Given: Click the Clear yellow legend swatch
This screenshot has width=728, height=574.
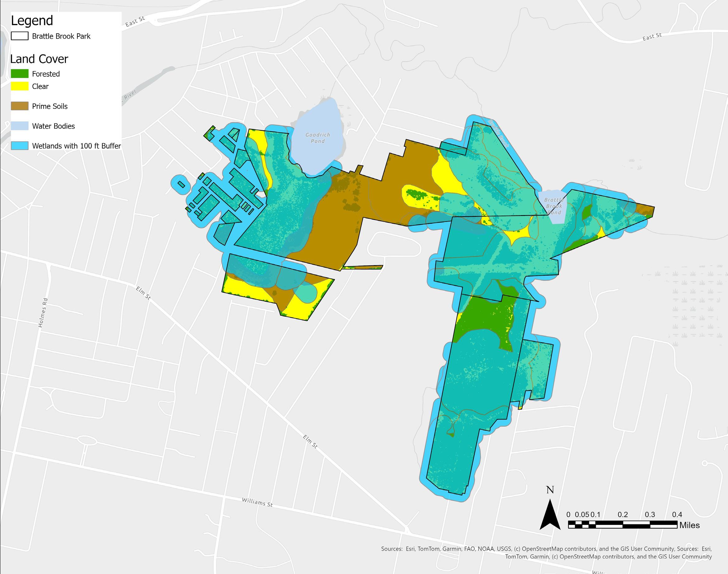Looking at the screenshot, I should [x=20, y=86].
